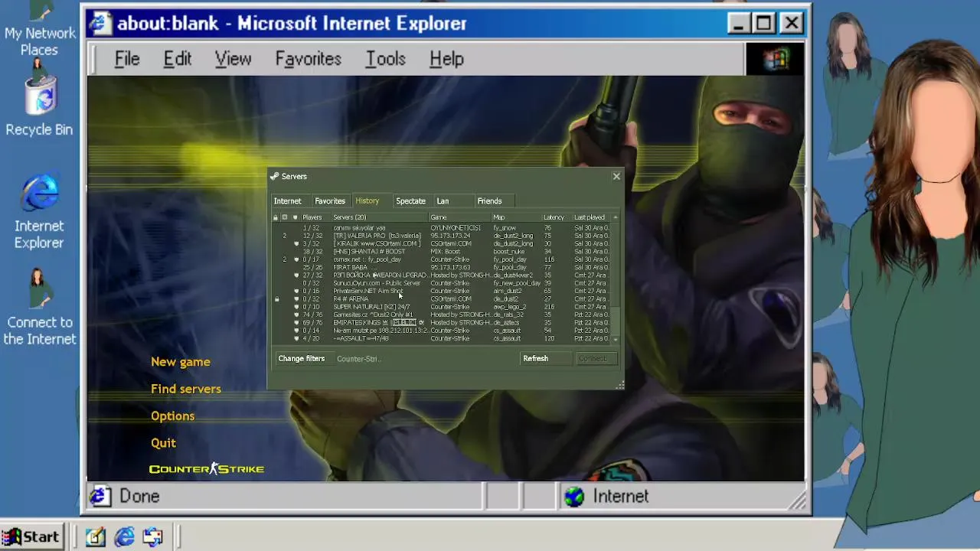Select the FIRAT BABA server row

pyautogui.click(x=443, y=267)
